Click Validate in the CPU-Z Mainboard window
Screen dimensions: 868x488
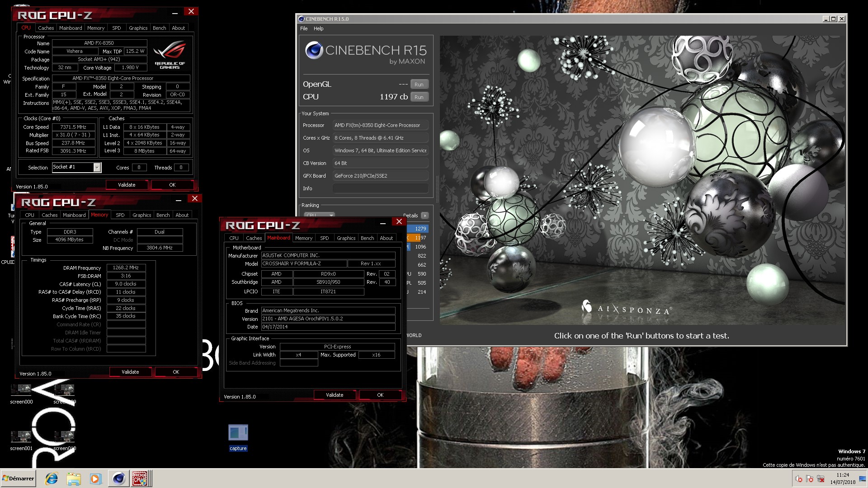point(335,395)
